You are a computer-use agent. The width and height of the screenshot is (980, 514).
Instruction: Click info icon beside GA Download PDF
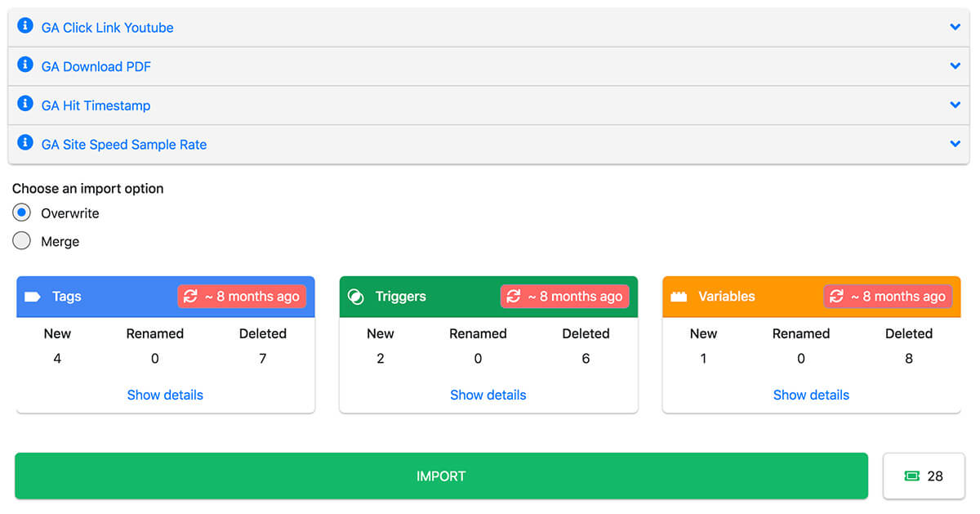click(25, 65)
